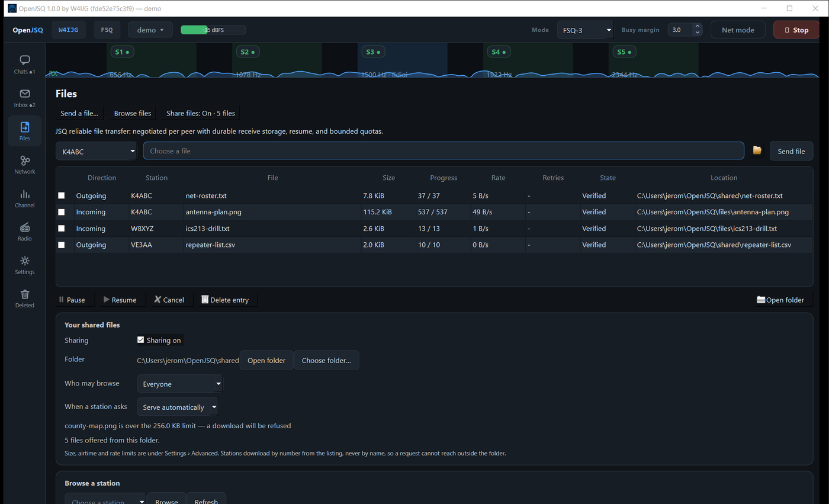
Task: Check the antenna-plan.png row checkbox
Action: point(62,212)
